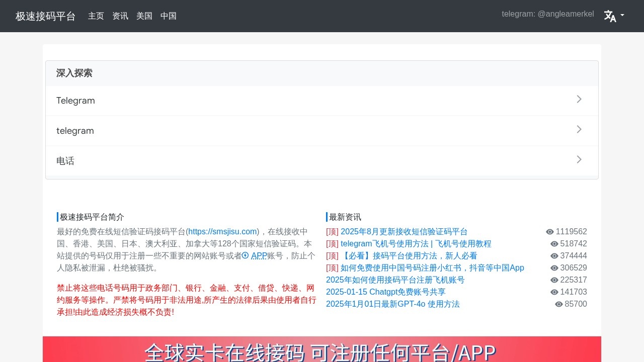644x362 pixels.
Task: Click the eye icon beside 1119562 views
Action: point(550,232)
